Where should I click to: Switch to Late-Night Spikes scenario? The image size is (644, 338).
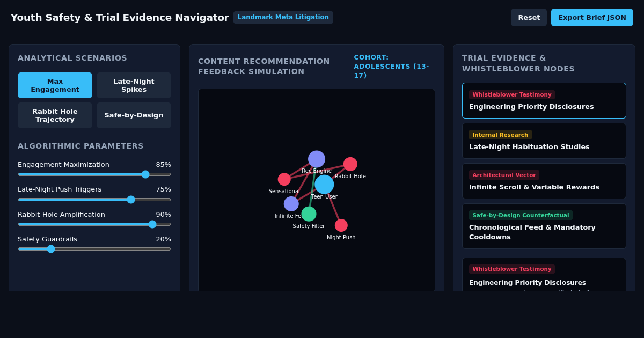coord(134,85)
